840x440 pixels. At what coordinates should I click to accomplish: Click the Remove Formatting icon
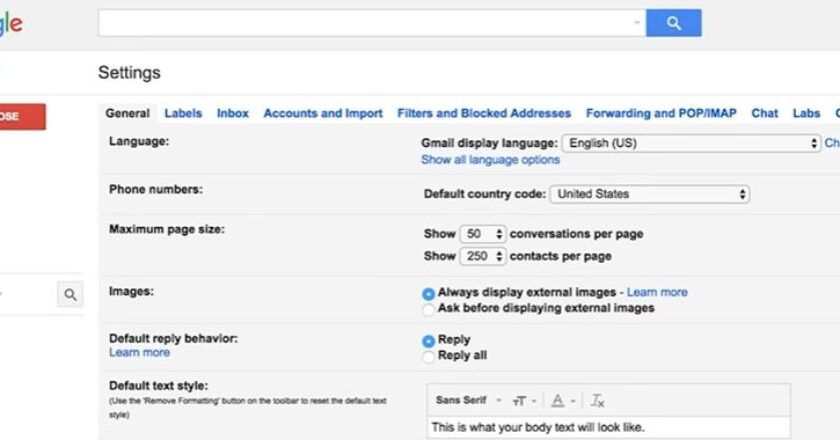(597, 400)
